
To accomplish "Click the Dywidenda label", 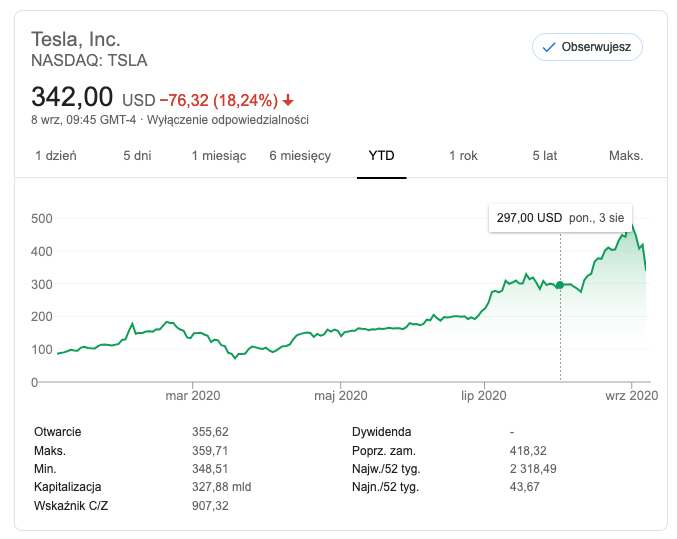I will click(x=381, y=431).
